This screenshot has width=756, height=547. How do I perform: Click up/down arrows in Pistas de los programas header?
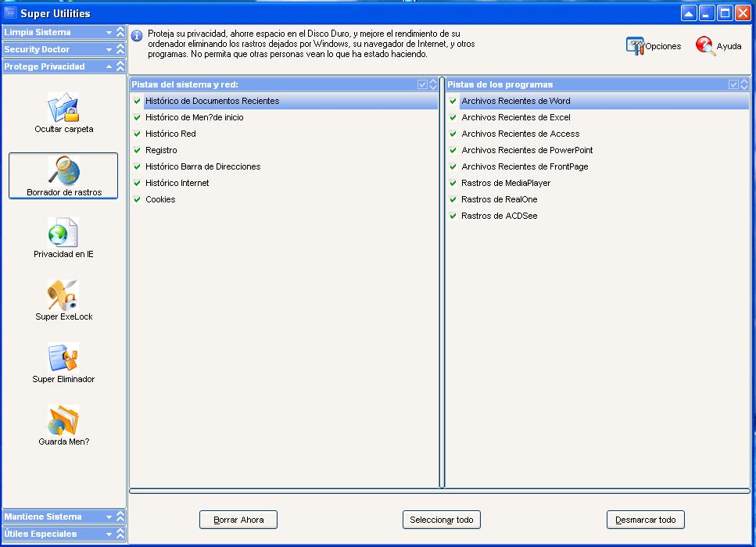(744, 84)
